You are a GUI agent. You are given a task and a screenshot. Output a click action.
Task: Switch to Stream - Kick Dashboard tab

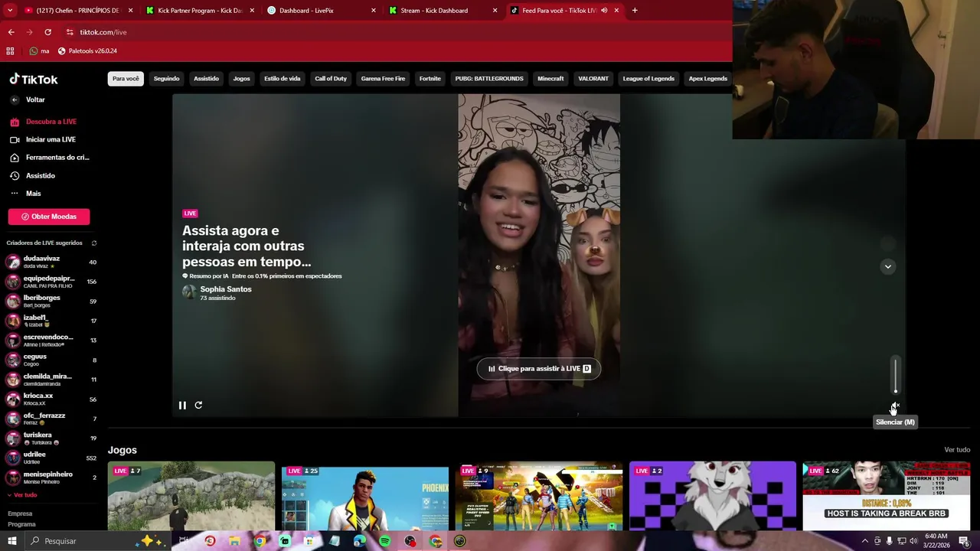[x=442, y=11]
